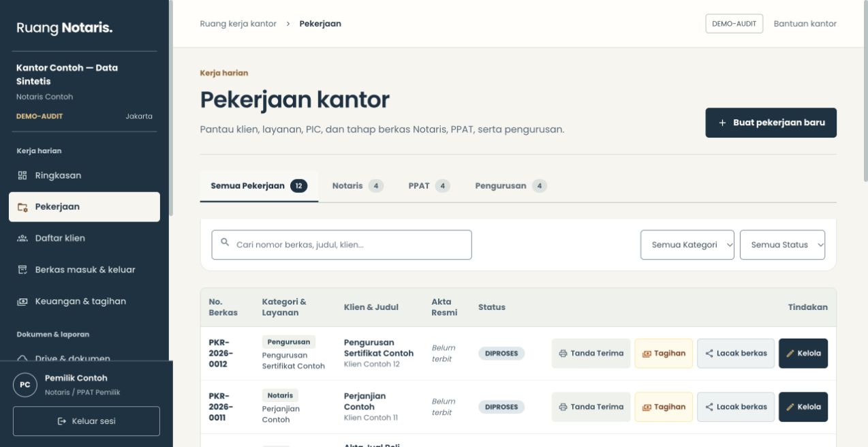
Task: Click the Ruang Notaris logo
Action: [x=65, y=28]
